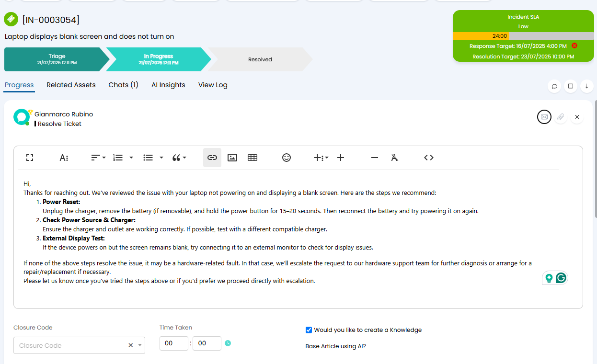Click the insert link icon
This screenshot has width=597, height=364.
click(x=212, y=158)
